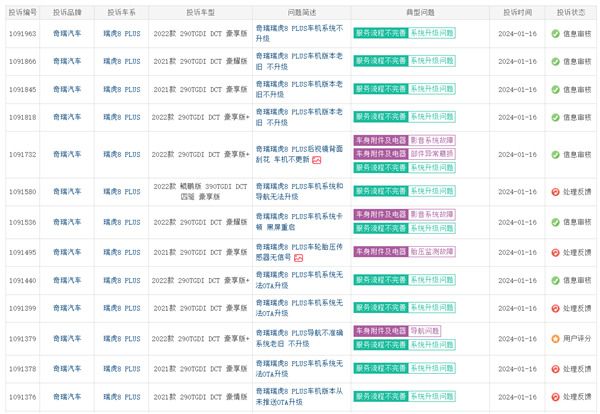Click the 投诉状态 column header

click(571, 13)
